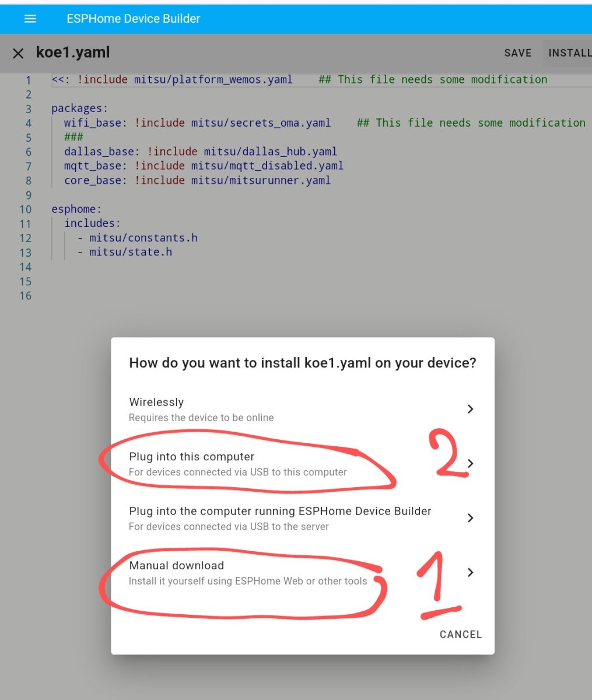Cancel the install dialog
The width and height of the screenshot is (592, 700).
click(x=461, y=635)
